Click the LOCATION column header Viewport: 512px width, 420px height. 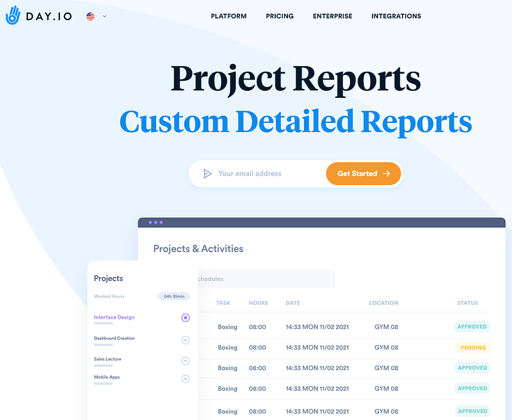(x=383, y=303)
